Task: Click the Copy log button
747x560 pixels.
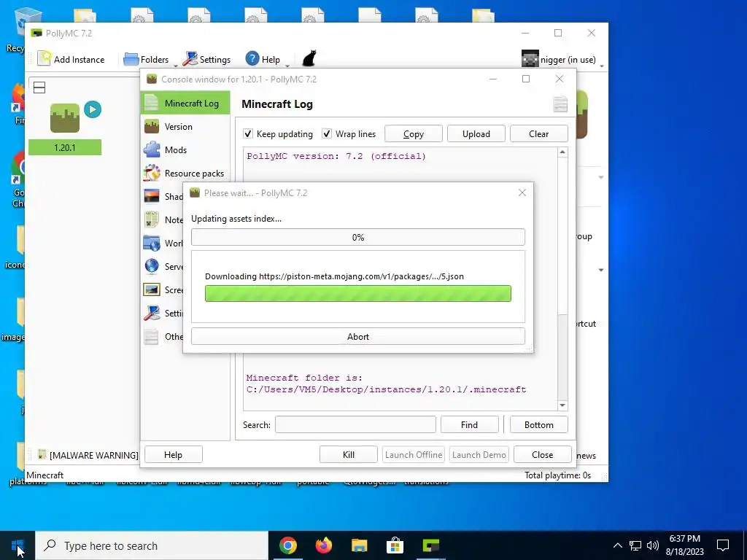Action: [414, 134]
